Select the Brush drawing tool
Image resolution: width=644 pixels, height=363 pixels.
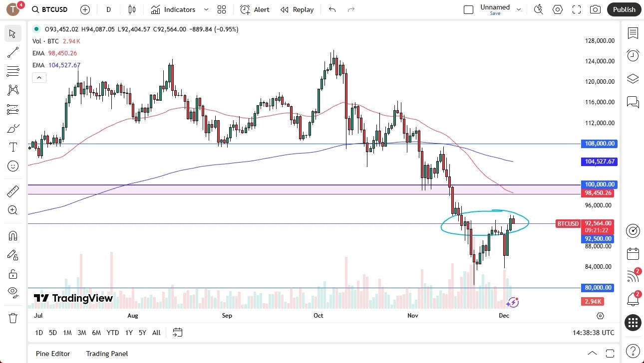12,128
